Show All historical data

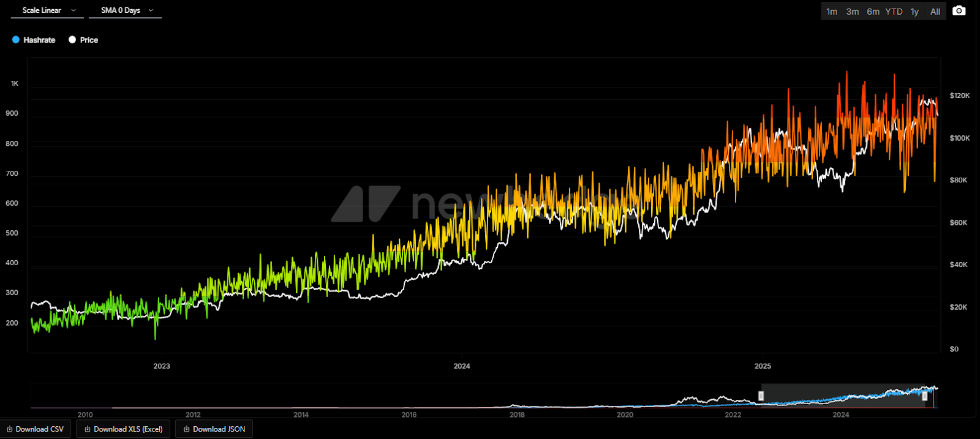(935, 12)
